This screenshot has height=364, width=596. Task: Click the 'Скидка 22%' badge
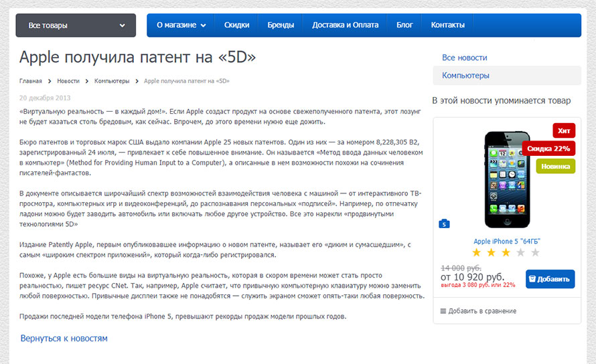(548, 149)
